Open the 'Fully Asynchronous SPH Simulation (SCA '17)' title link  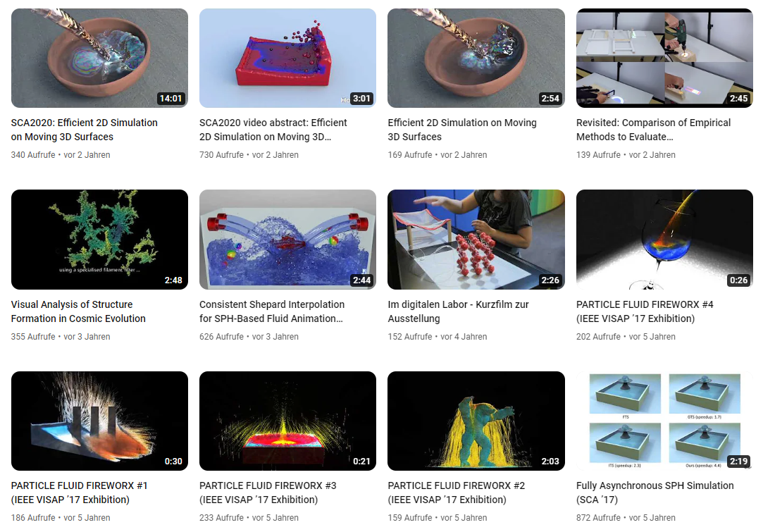tap(655, 493)
